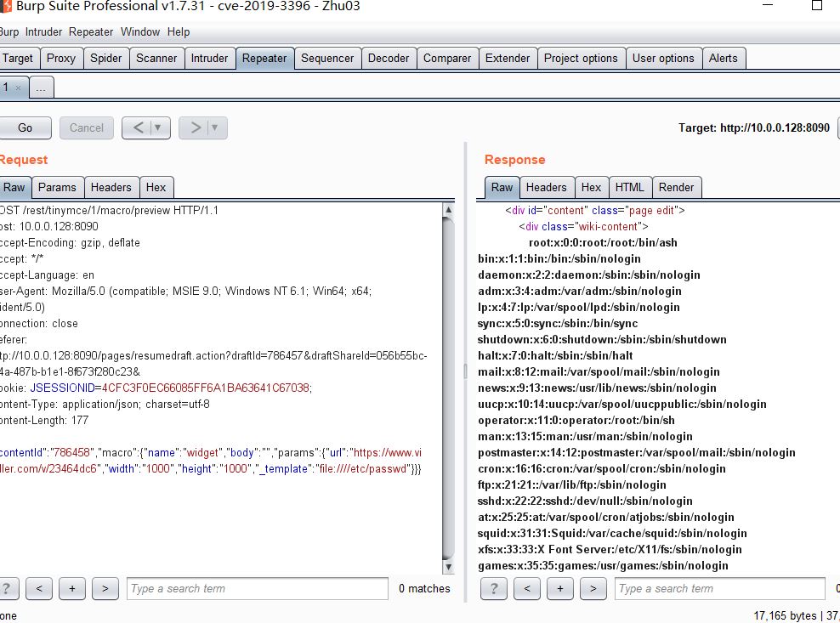
Task: Maximize the Burp Suite window
Action: click(x=816, y=6)
